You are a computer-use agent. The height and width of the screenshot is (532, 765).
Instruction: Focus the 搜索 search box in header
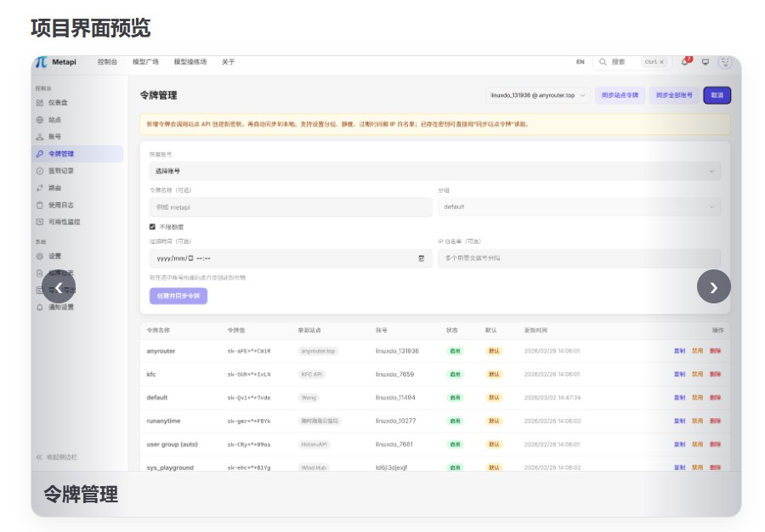[x=631, y=62]
